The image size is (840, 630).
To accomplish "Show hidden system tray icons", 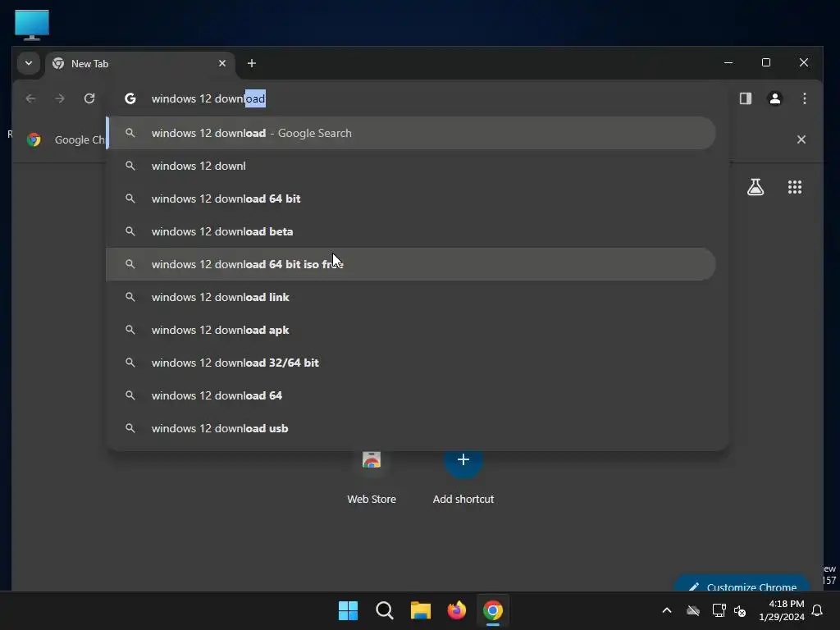I will pyautogui.click(x=667, y=610).
